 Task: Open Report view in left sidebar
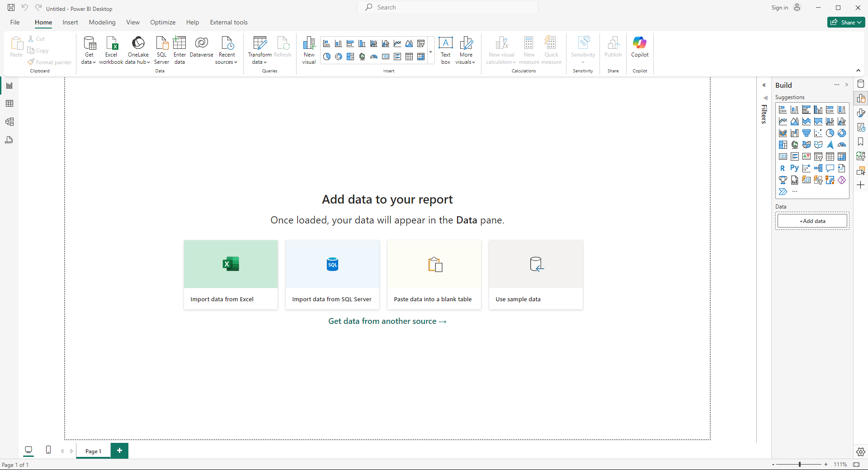coord(9,86)
